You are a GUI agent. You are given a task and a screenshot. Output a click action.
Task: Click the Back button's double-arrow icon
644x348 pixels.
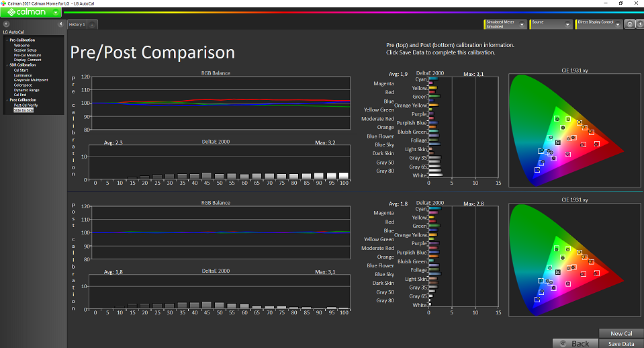[x=563, y=343]
